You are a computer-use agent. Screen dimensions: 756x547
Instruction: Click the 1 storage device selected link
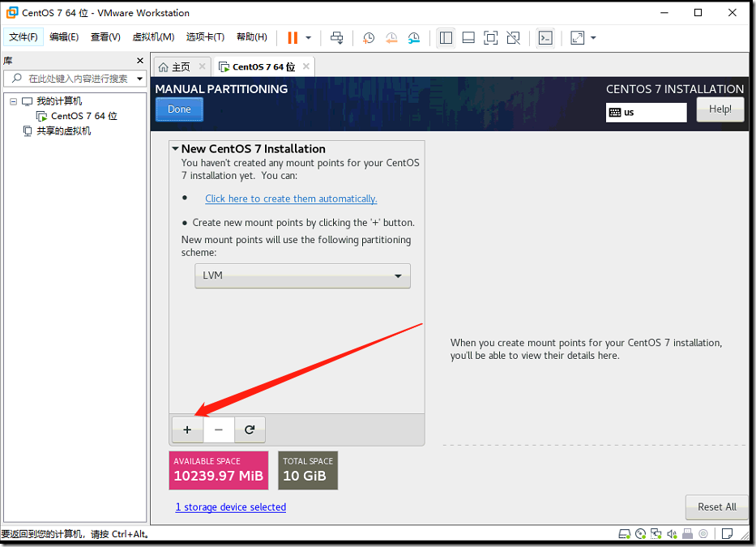[230, 507]
